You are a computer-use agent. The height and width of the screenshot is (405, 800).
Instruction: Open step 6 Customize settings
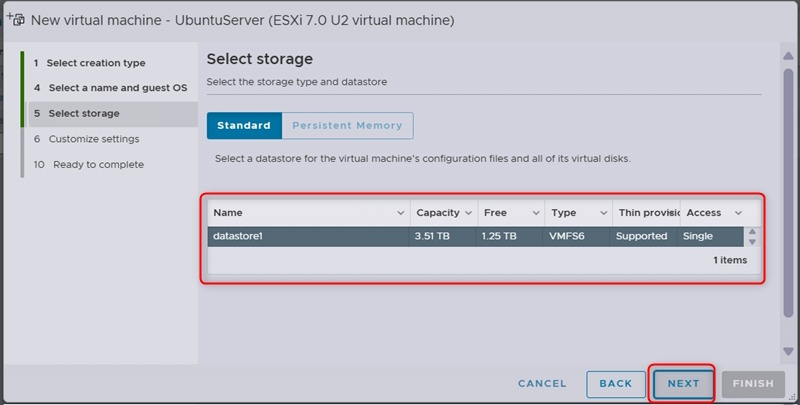pos(93,139)
